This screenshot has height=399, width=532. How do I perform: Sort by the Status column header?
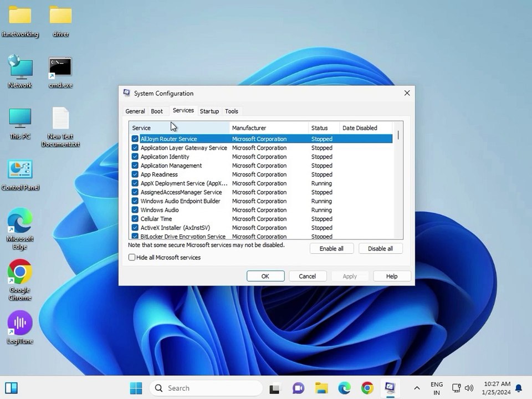tap(324, 128)
